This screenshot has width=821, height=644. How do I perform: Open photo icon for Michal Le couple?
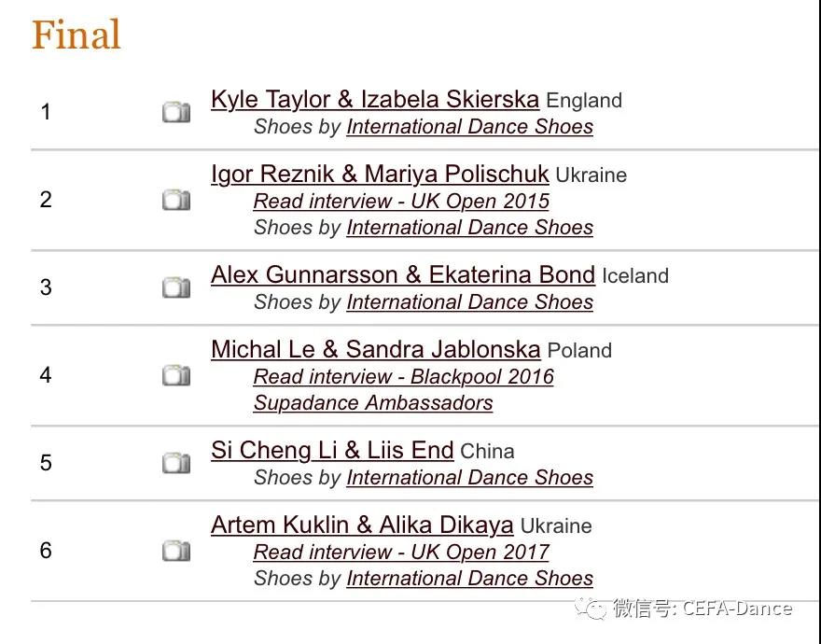point(176,374)
